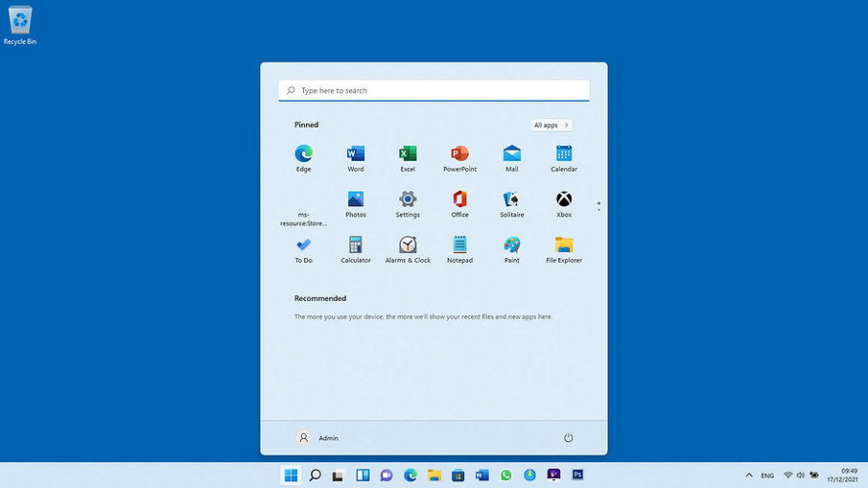
Task: Open the Recycle Bin on desktop
Action: [20, 26]
